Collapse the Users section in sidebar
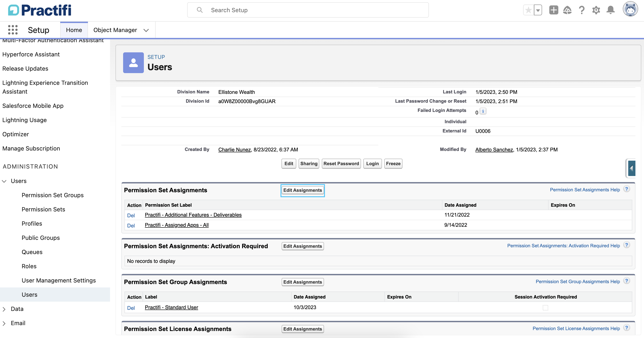644x338 pixels. coord(4,181)
